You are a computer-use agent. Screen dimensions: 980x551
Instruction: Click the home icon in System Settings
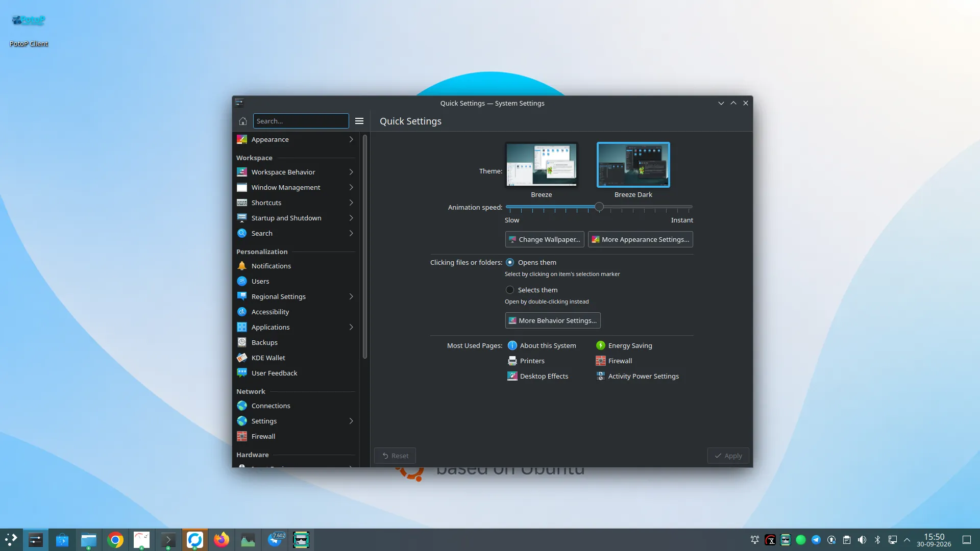coord(243,121)
